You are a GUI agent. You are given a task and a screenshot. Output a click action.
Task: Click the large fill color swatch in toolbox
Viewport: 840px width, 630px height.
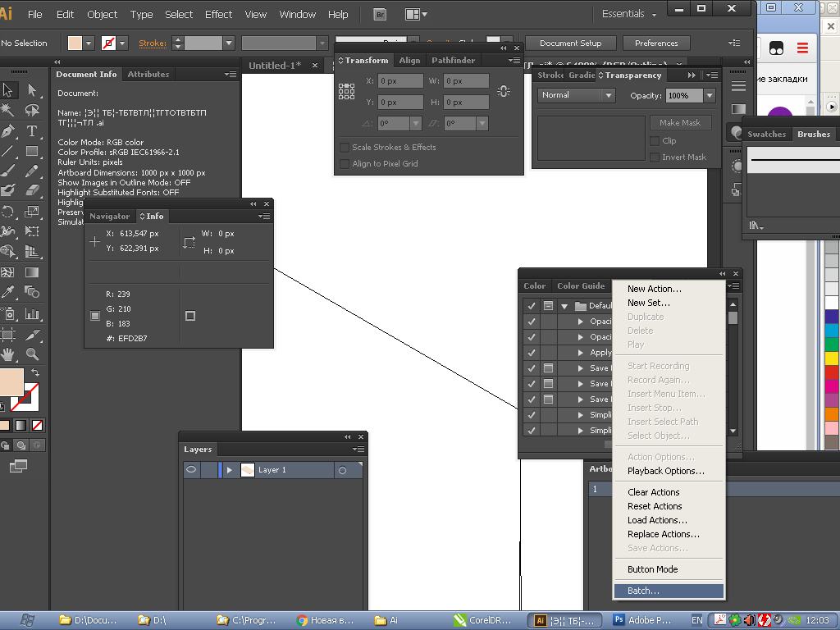click(11, 382)
